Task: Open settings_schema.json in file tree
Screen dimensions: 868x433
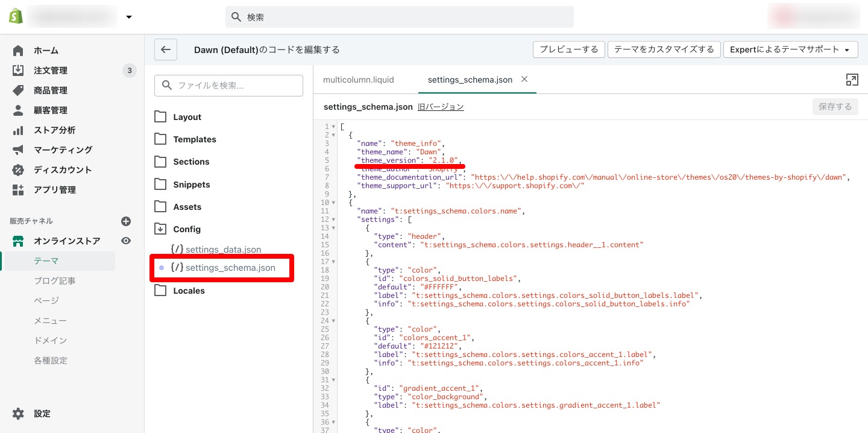Action: point(223,268)
